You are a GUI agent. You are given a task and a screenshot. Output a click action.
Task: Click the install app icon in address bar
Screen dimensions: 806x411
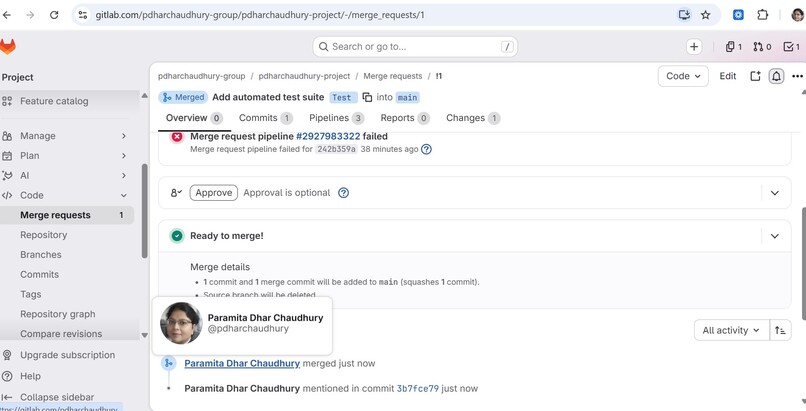[684, 15]
